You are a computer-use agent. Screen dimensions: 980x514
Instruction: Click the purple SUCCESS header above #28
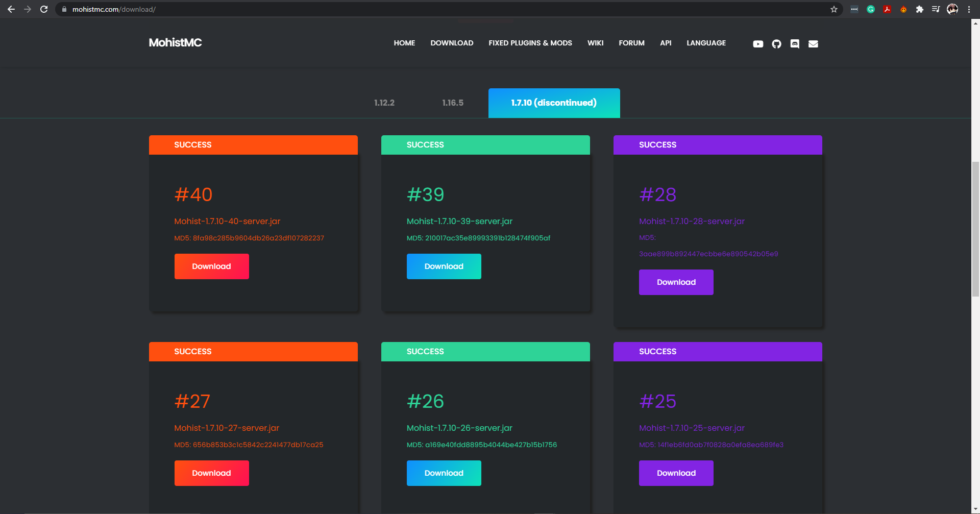(718, 145)
